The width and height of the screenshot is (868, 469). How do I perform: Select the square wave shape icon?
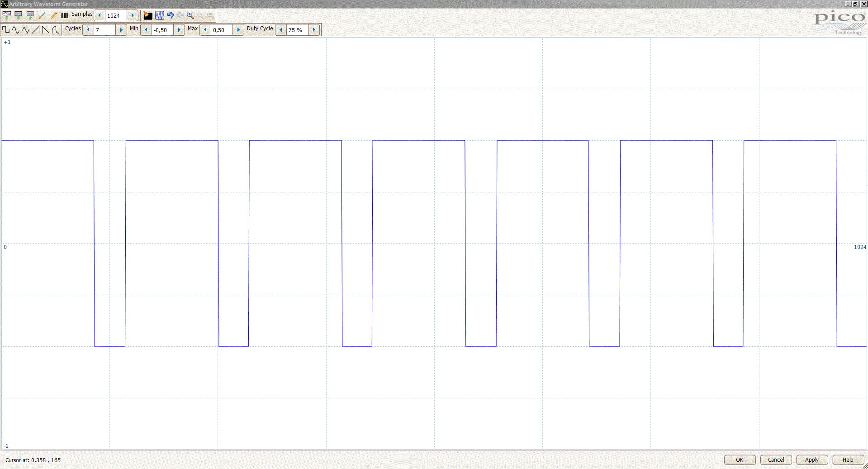[6, 30]
